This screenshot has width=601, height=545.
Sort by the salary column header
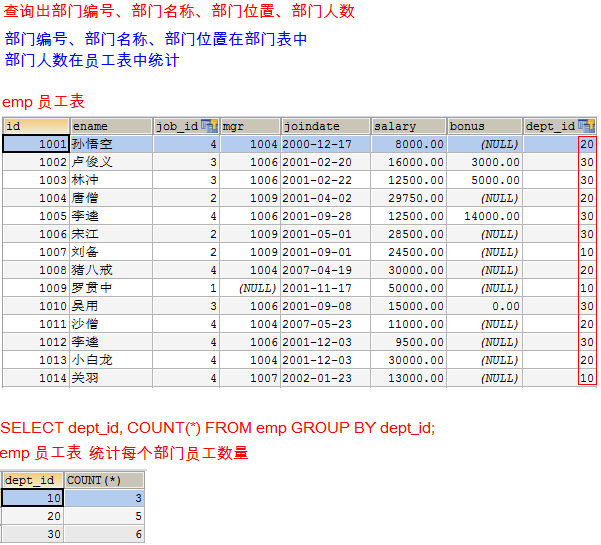408,126
